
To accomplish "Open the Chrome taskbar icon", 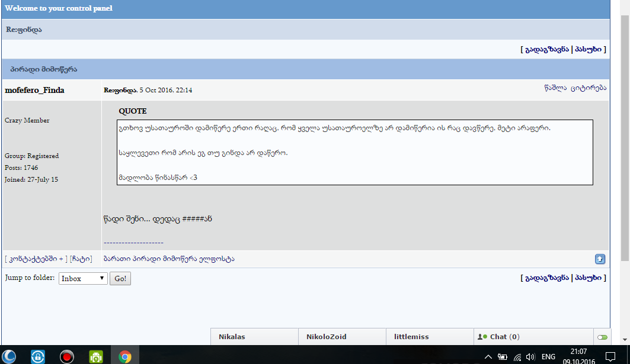I will (x=125, y=356).
